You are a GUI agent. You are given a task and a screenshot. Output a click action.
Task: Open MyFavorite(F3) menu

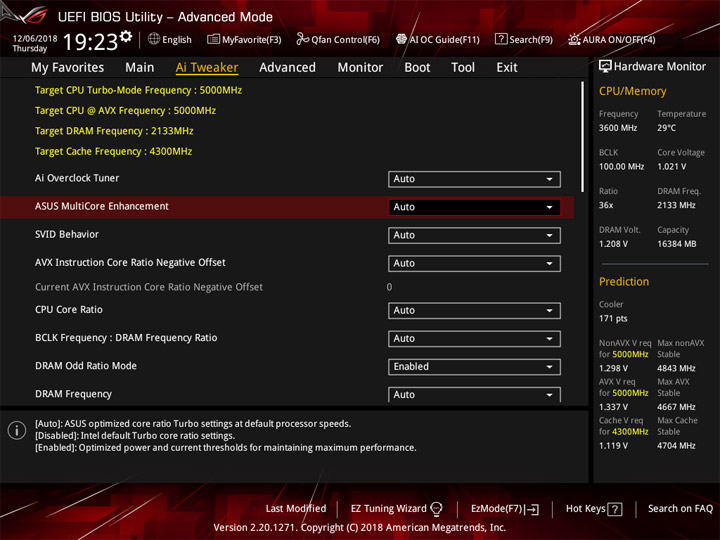click(x=244, y=39)
